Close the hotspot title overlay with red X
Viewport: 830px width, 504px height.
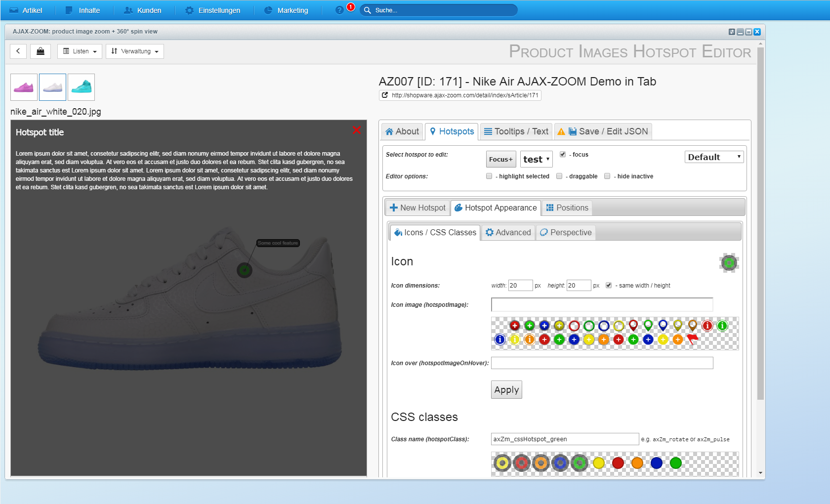(357, 130)
